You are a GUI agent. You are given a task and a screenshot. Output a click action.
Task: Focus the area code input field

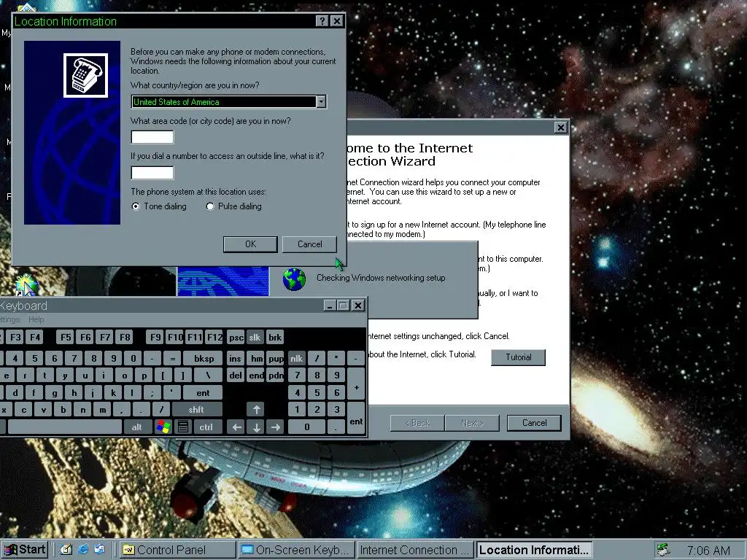[x=152, y=137]
